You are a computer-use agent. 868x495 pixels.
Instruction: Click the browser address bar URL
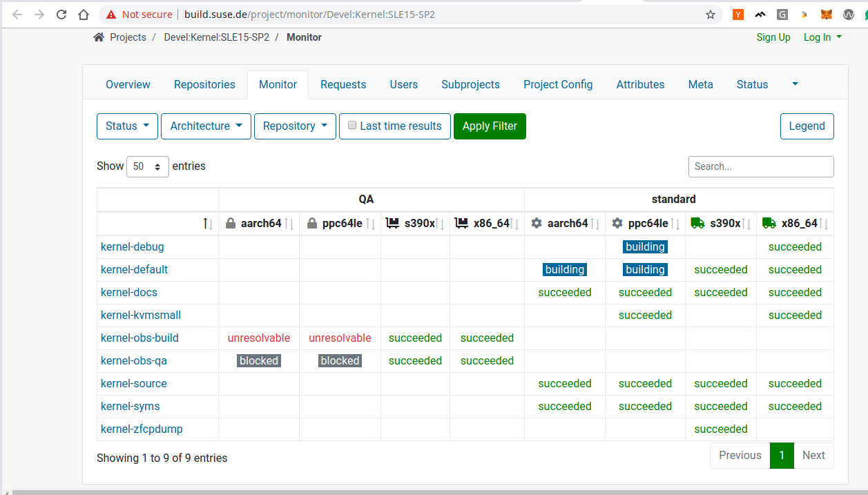pos(309,14)
